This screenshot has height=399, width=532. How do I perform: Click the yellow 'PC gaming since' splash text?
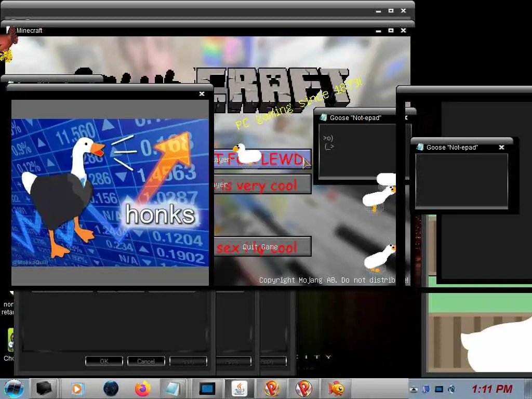click(x=299, y=103)
